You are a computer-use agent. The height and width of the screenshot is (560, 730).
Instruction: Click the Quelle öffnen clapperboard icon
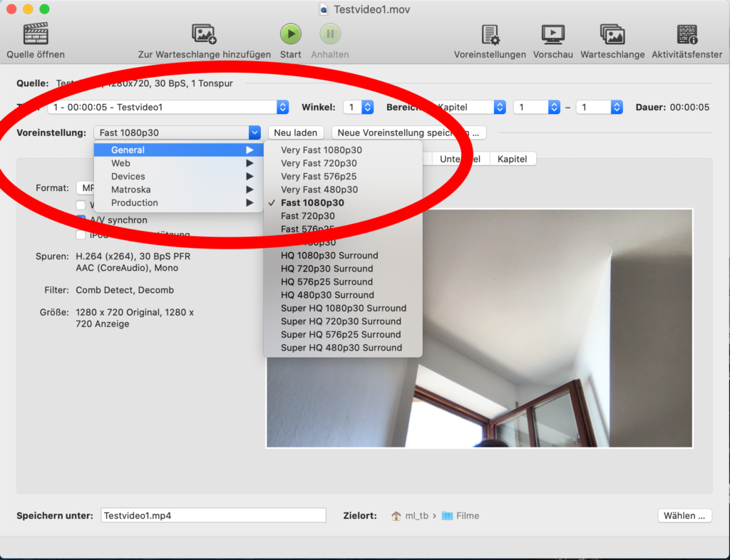tap(36, 34)
